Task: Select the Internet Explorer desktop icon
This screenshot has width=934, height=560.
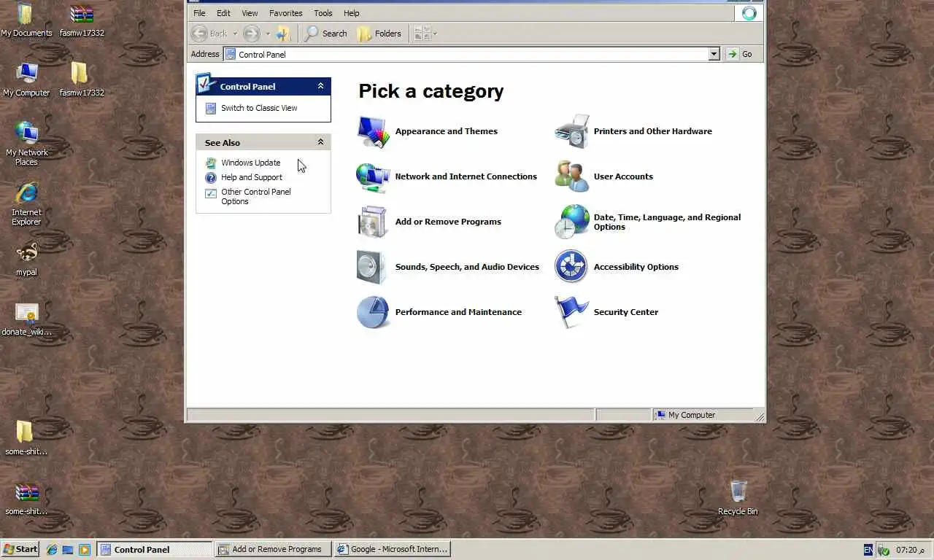Action: click(x=26, y=203)
